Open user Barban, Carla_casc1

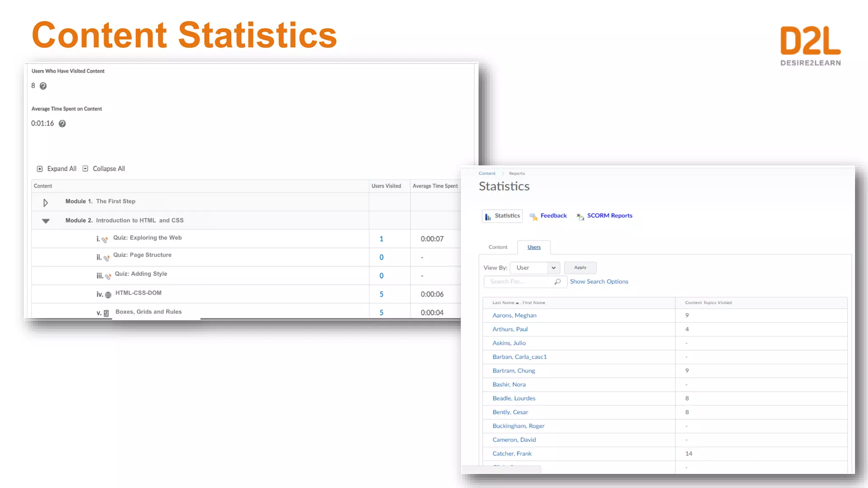(520, 357)
